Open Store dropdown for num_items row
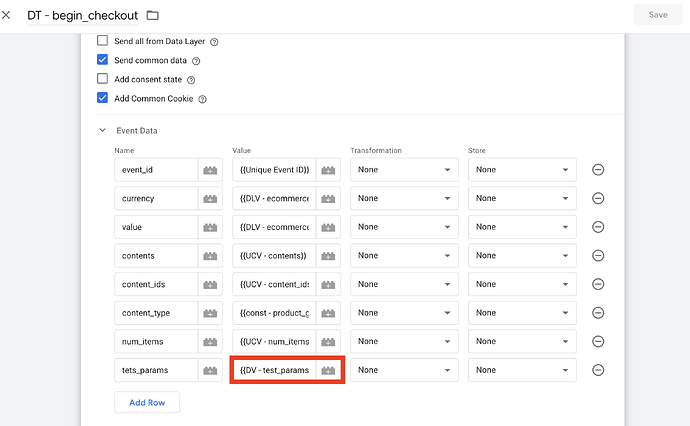Image resolution: width=690 pixels, height=426 pixels. click(x=522, y=342)
